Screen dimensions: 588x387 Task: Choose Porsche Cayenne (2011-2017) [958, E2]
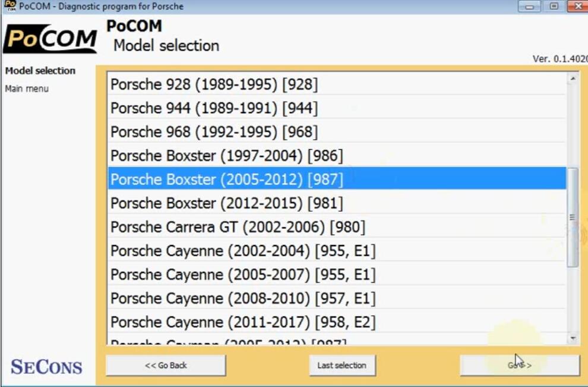[337, 322]
